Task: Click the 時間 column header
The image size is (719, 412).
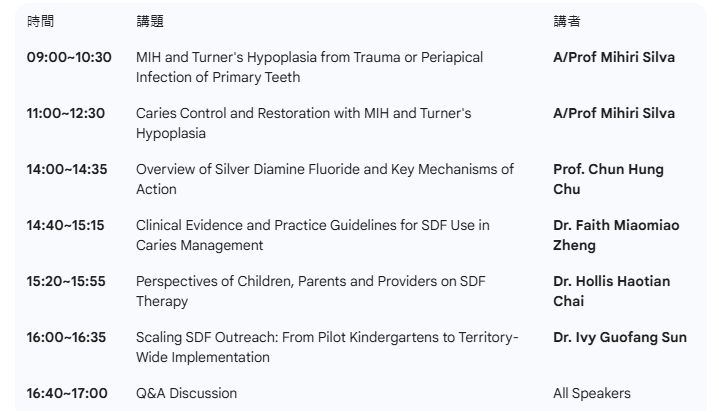Action: 40,21
